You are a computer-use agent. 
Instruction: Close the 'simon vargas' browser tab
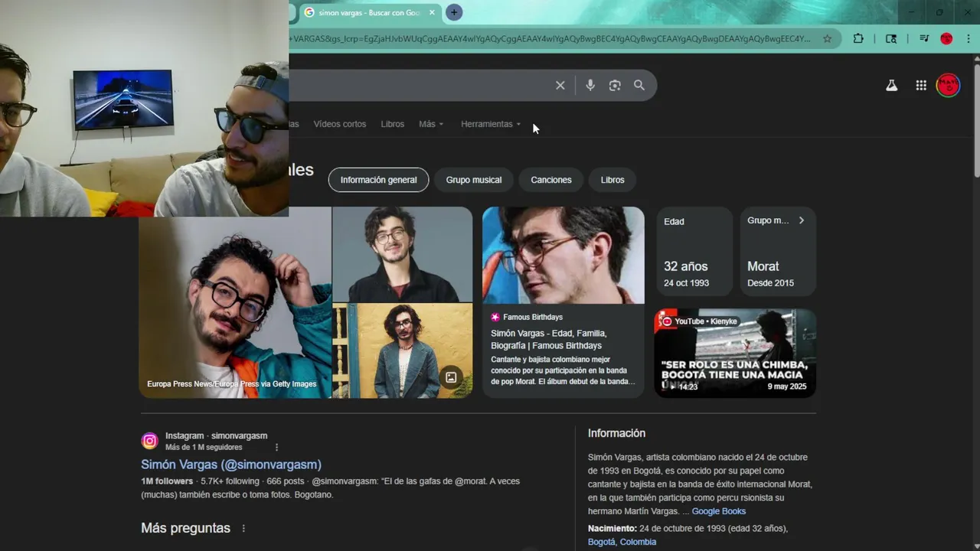pyautogui.click(x=432, y=12)
